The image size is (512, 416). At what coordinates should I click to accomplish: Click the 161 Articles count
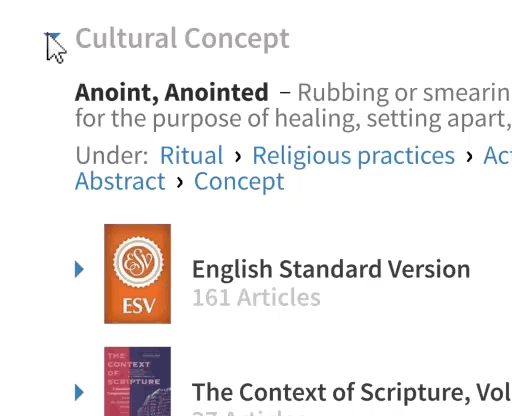point(256,297)
